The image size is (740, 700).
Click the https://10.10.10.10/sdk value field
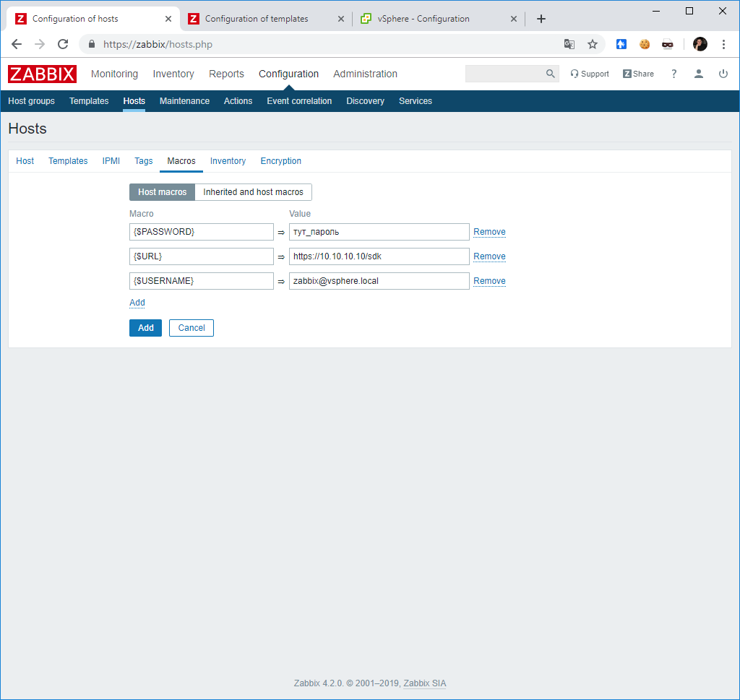coord(379,256)
